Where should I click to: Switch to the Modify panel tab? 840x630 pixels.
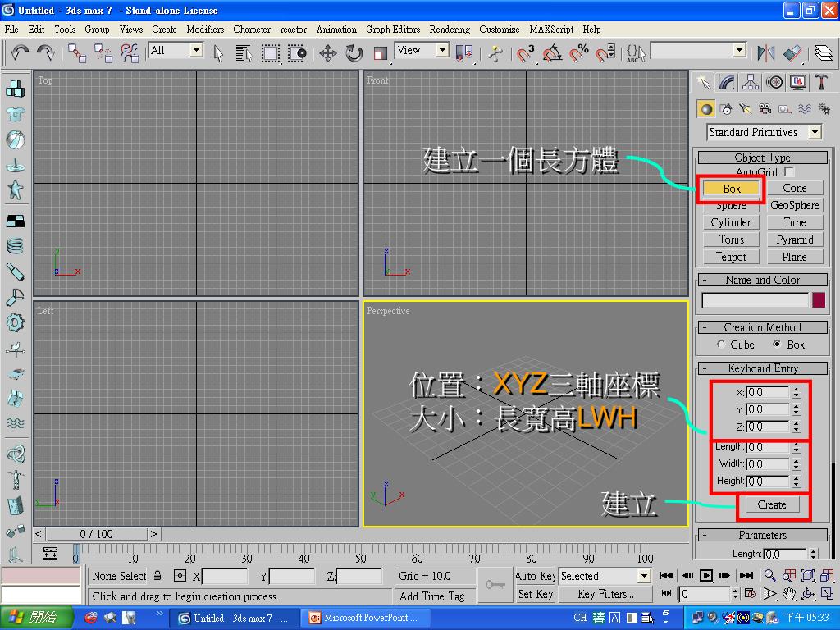coord(727,82)
